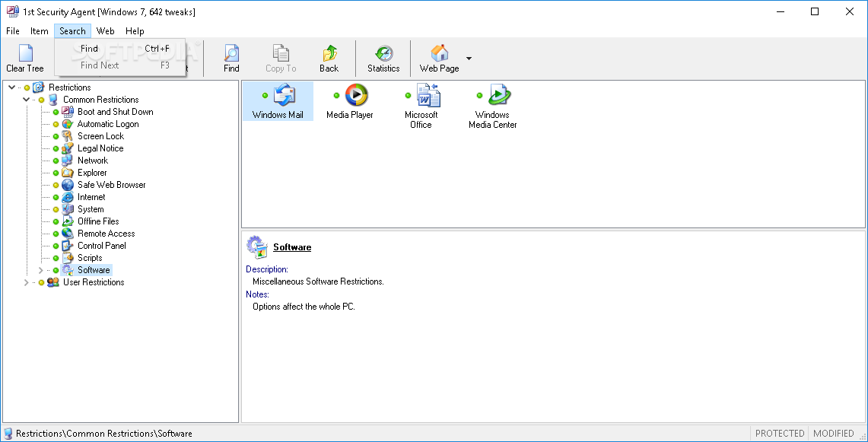Open the Web menu
868x442 pixels.
click(105, 31)
